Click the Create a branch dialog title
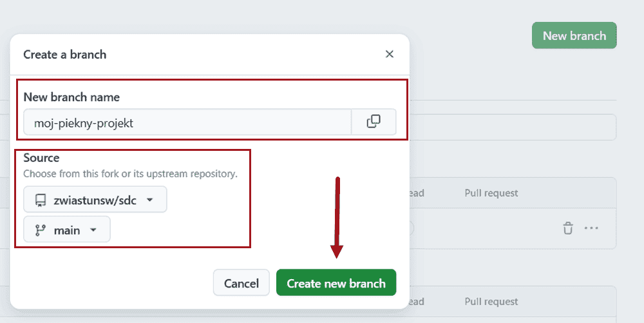 [65, 54]
